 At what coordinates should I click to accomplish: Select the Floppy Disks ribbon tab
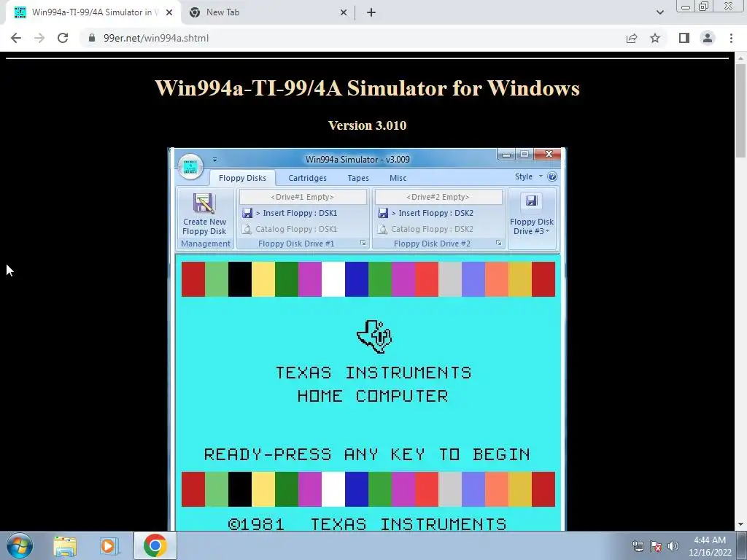coord(242,178)
